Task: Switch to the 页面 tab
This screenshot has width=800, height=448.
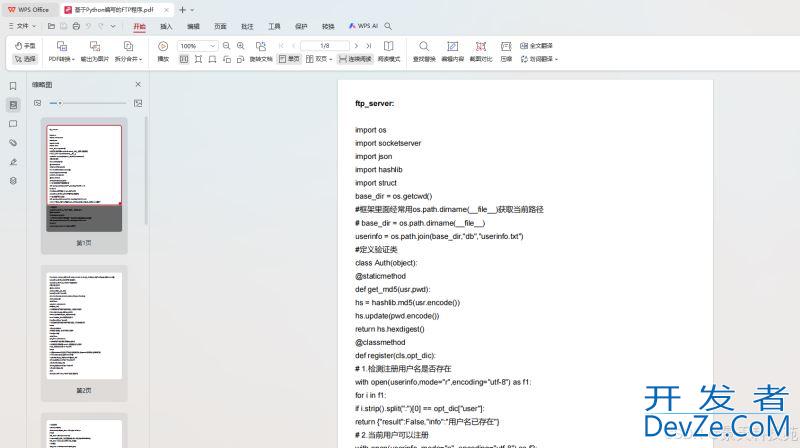Action: point(220,26)
